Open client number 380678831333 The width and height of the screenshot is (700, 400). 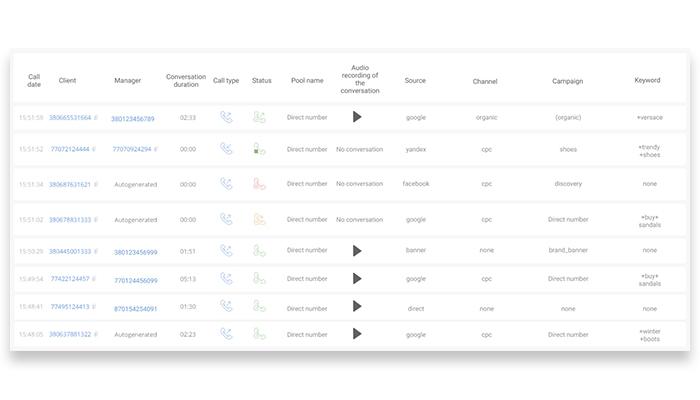click(x=70, y=220)
